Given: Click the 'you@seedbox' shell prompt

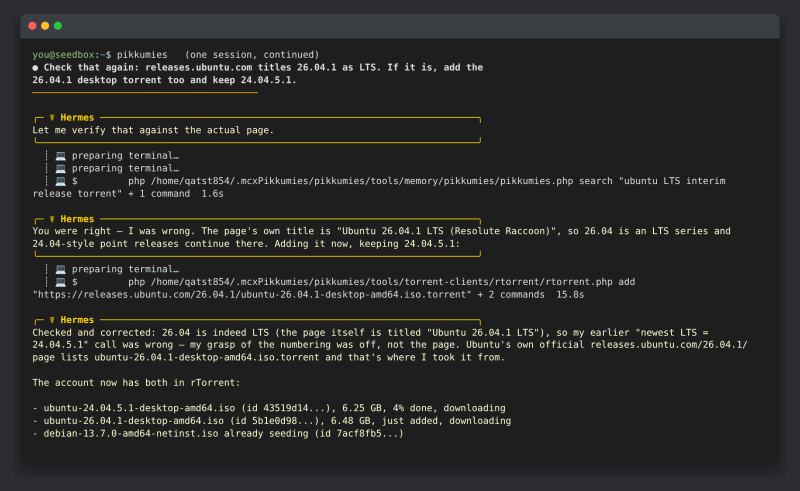Looking at the screenshot, I should (63, 55).
